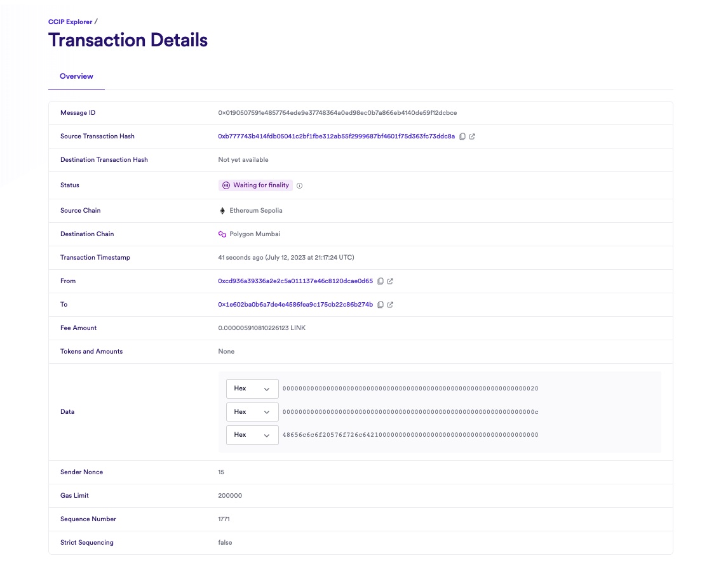Open the second Hex format dropdown
The height and width of the screenshot is (565, 728).
click(252, 412)
